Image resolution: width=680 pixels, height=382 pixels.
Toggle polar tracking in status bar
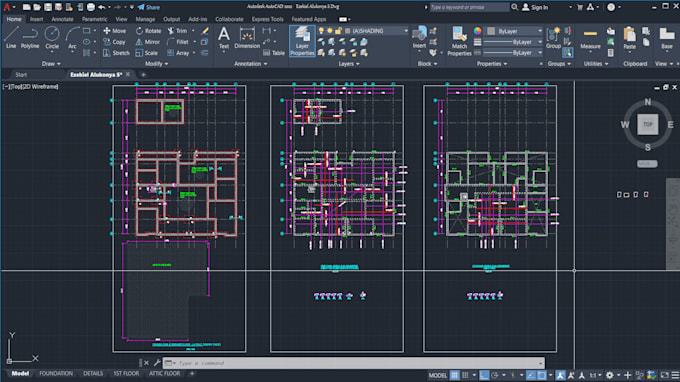(x=495, y=375)
